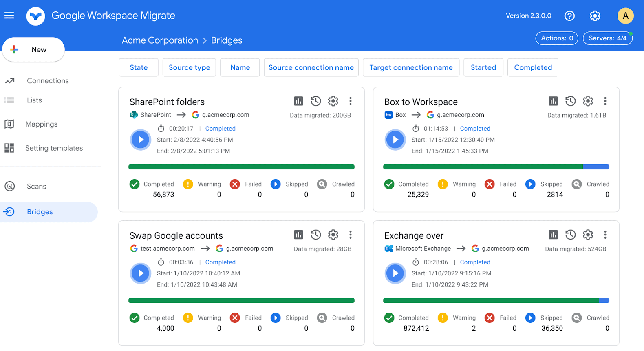
Task: Open the help question mark icon
Action: click(x=569, y=16)
